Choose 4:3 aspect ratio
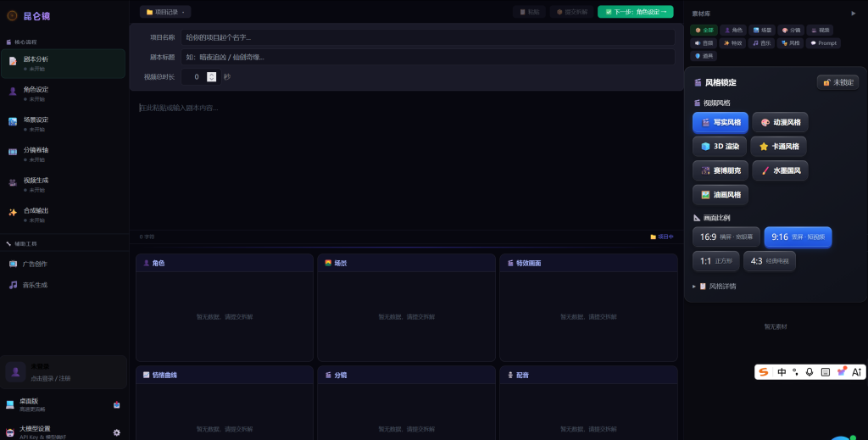This screenshot has width=868, height=440. coord(770,260)
